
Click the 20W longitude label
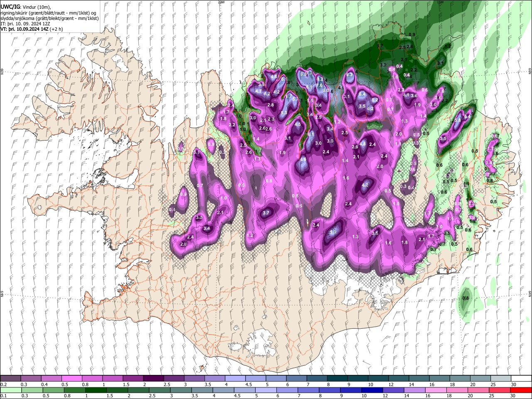click(x=221, y=2)
